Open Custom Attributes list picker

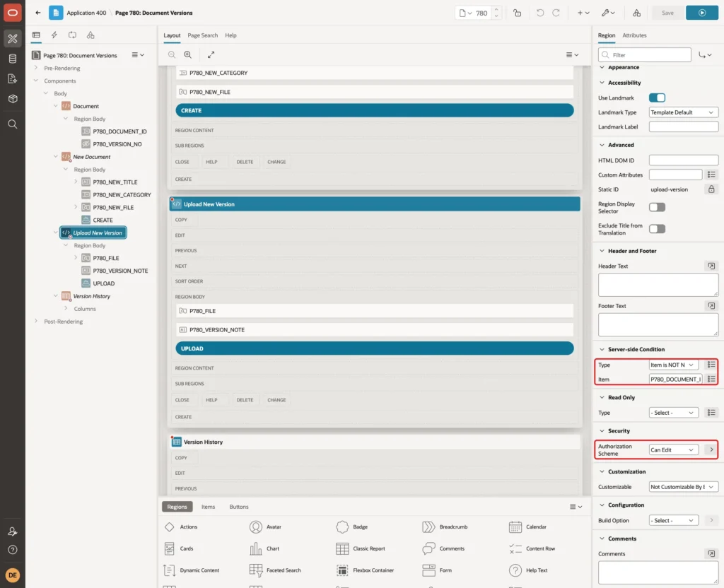tap(711, 175)
